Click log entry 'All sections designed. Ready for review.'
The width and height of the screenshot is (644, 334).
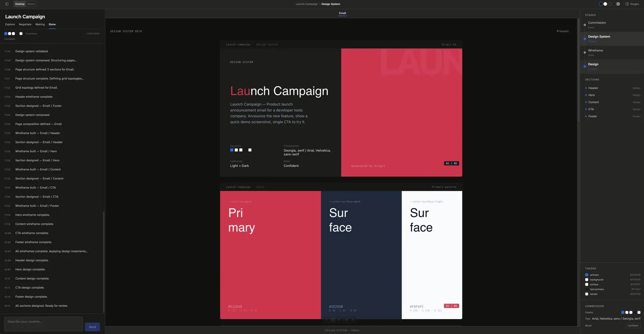pyautogui.click(x=41, y=306)
